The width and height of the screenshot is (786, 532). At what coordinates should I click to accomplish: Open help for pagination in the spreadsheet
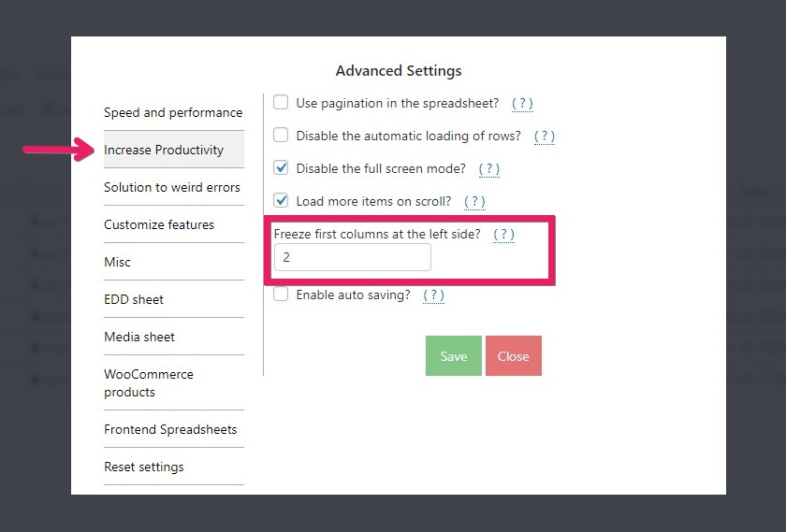[x=522, y=104]
